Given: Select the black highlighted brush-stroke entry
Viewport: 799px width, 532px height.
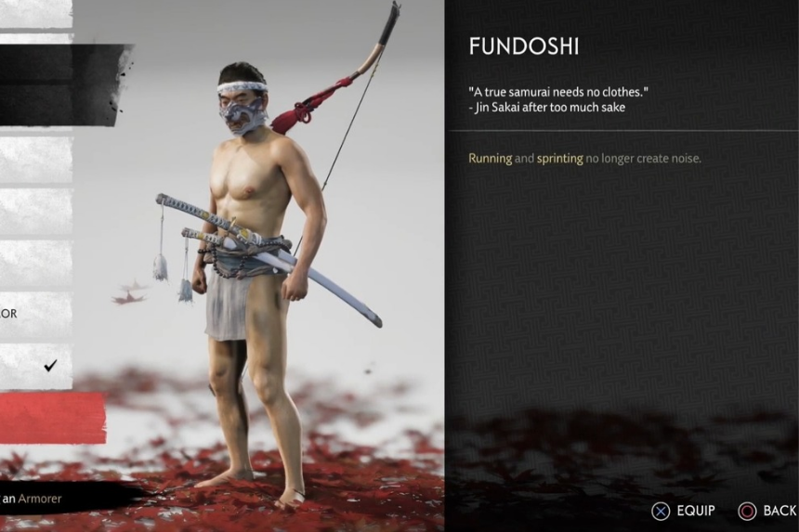Looking at the screenshot, I should pos(61,85).
